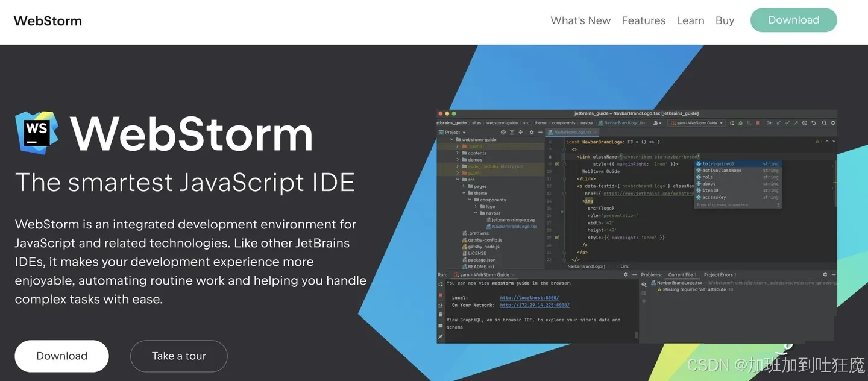
Task: Expand the logo folder
Action: click(x=475, y=206)
